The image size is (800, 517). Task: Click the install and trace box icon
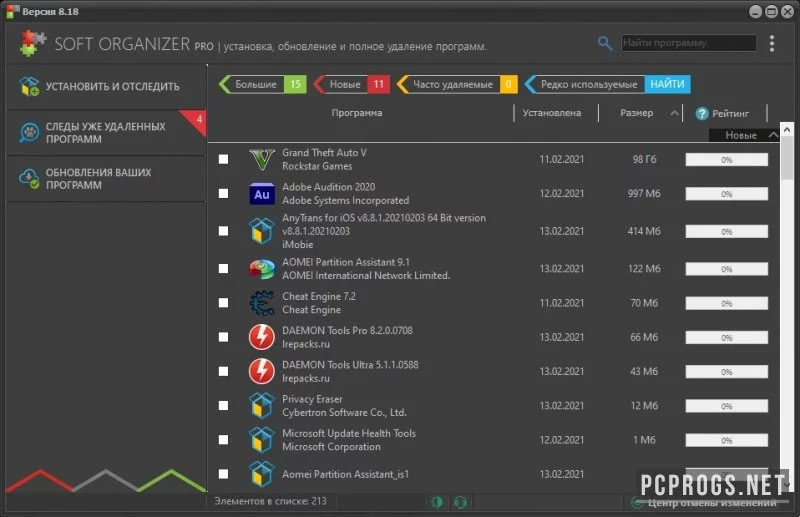[29, 86]
